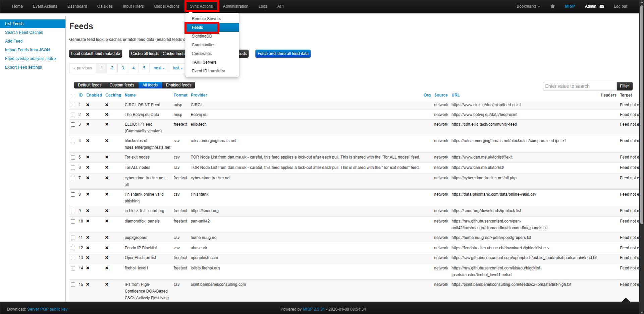This screenshot has width=644, height=314.
Task: Click Log out in navbar
Action: pyautogui.click(x=620, y=6)
